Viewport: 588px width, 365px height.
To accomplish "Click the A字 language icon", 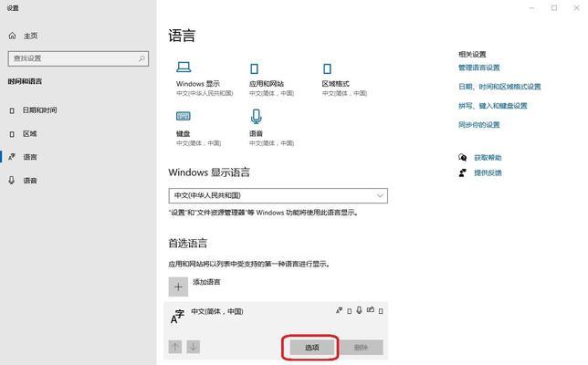I will pyautogui.click(x=177, y=317).
